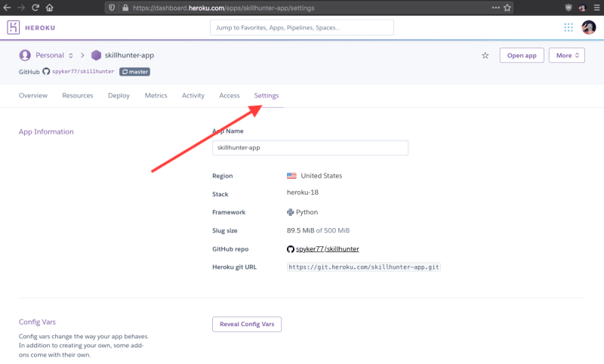Click the Open app button
The width and height of the screenshot is (604, 364).
(x=522, y=55)
